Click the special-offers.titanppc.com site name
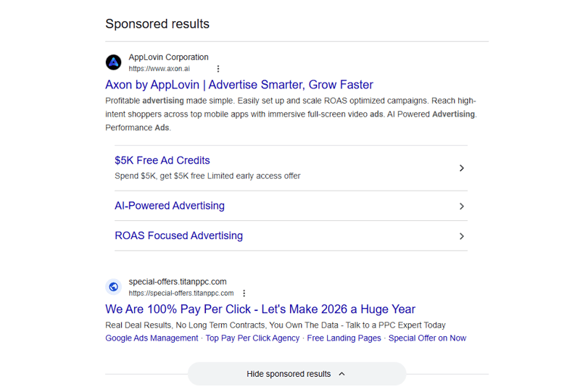580x392 pixels. (178, 282)
